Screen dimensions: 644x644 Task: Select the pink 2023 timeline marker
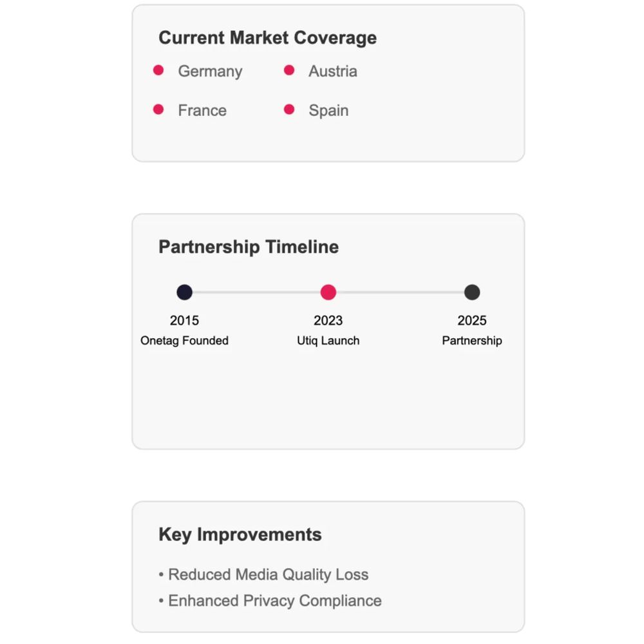pos(328,292)
